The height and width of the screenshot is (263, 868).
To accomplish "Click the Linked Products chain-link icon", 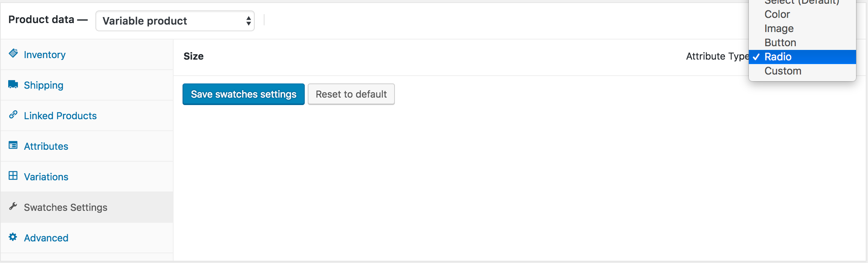I will click(13, 115).
